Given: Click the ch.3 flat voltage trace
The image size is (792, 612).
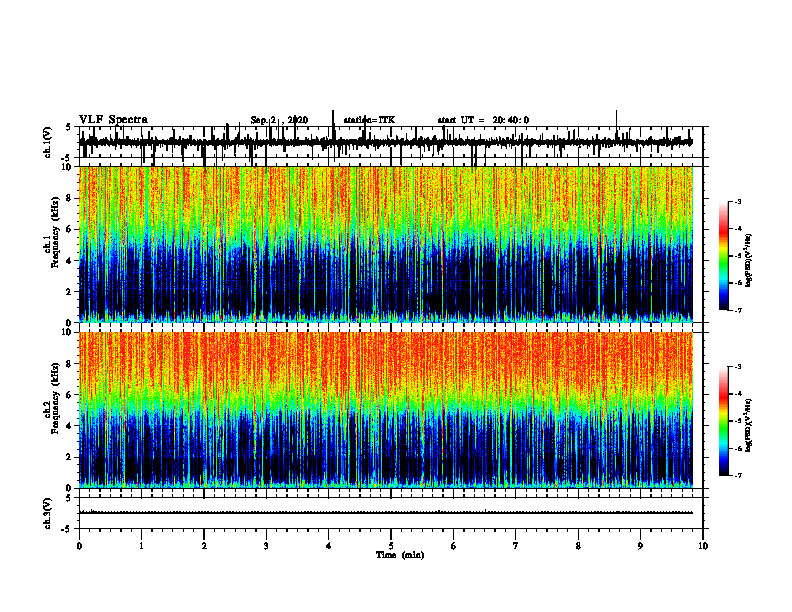Looking at the screenshot, I should (x=386, y=513).
